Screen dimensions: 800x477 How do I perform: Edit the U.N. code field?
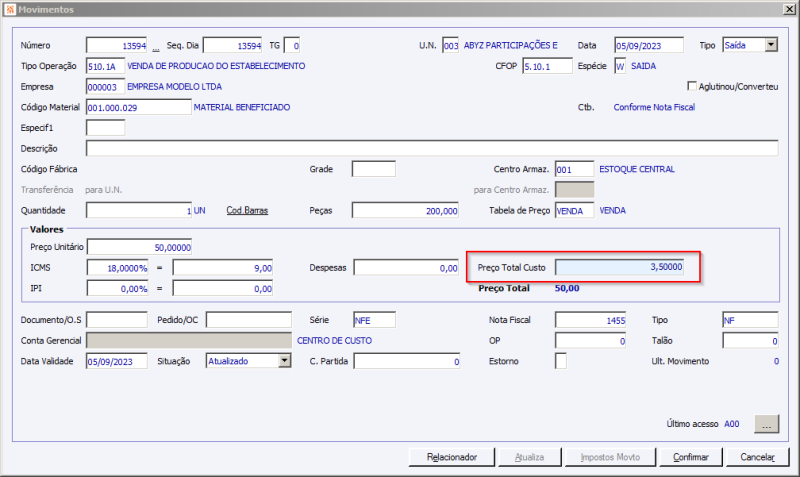[451, 45]
